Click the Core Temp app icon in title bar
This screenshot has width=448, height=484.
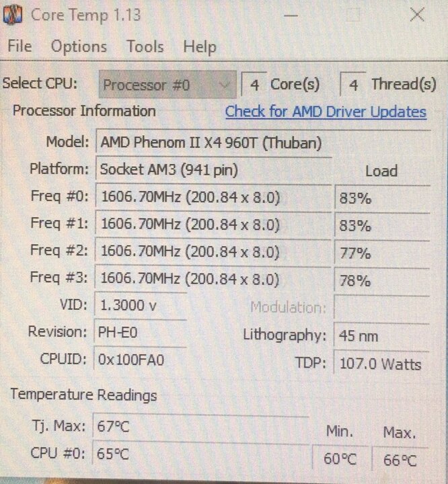point(13,15)
